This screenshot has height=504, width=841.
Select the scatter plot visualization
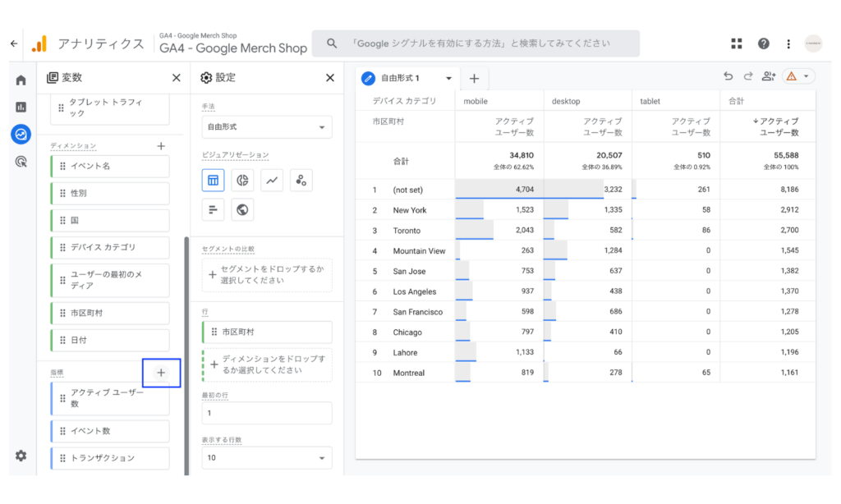point(301,180)
